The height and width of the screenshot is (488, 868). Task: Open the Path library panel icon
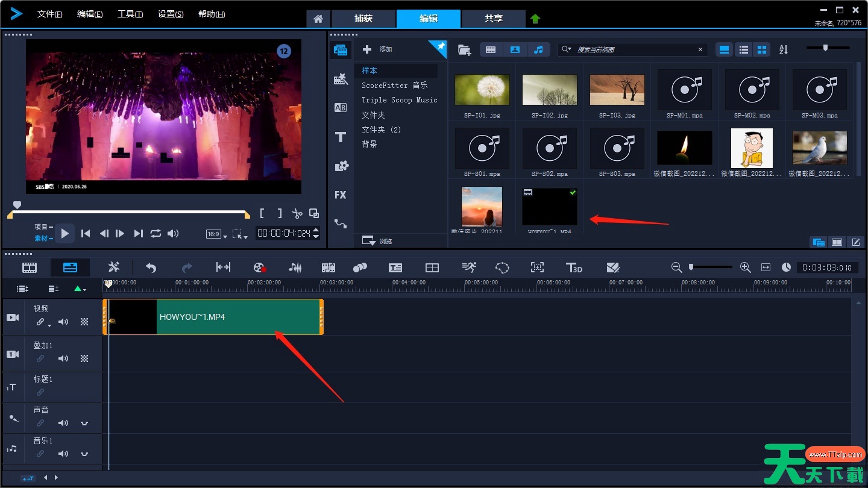(341, 224)
